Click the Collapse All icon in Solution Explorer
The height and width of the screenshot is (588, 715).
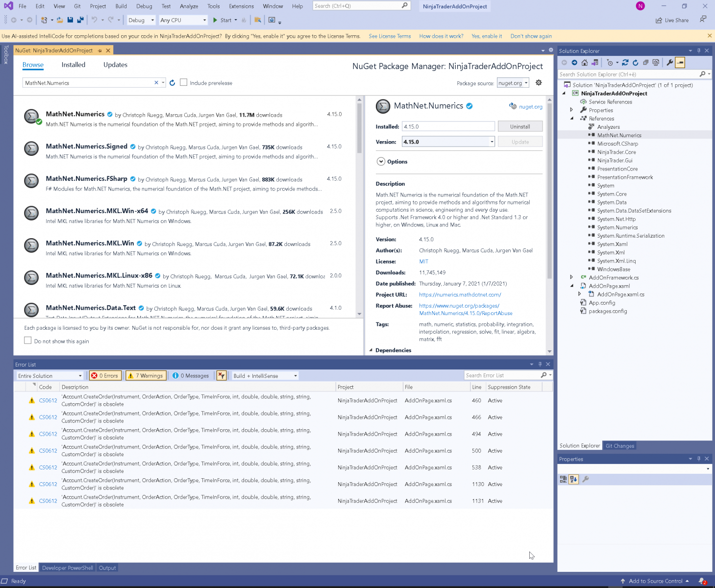[x=646, y=63]
